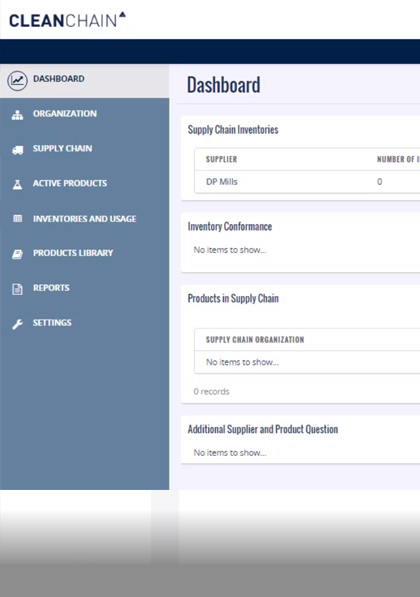Click the Settings wrench icon
The width and height of the screenshot is (420, 597).
(x=17, y=324)
